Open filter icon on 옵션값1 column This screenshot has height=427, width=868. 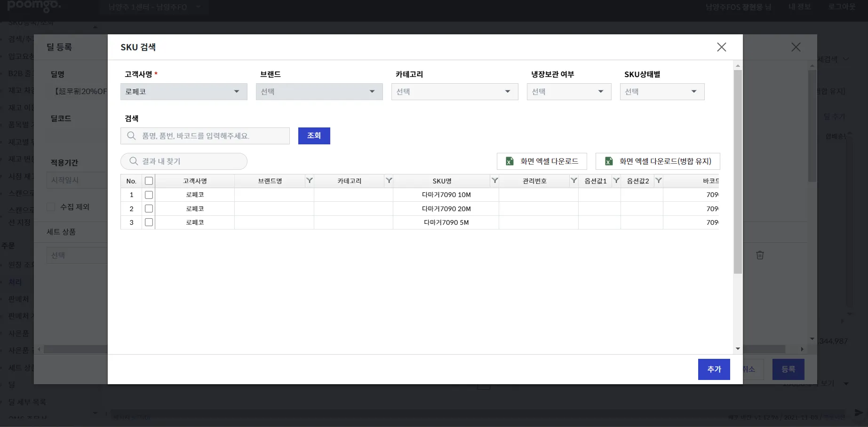616,181
